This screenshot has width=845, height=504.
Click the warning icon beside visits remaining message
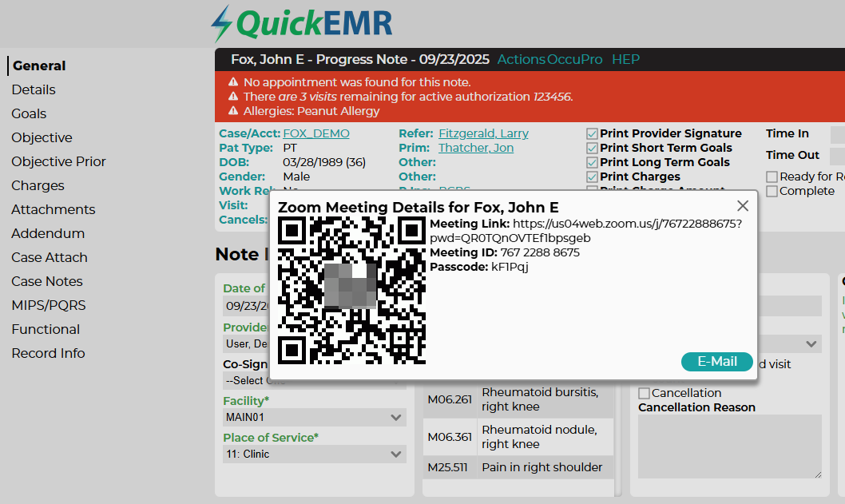pyautogui.click(x=233, y=97)
